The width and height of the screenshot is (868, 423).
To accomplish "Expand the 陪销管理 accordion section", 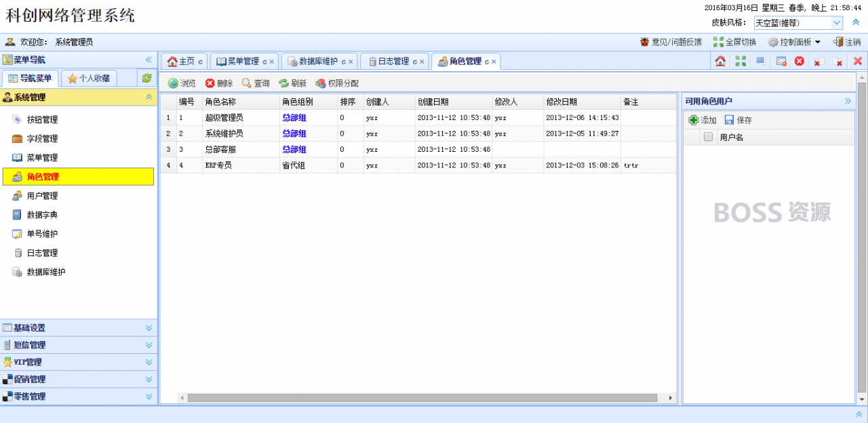I will coord(79,380).
